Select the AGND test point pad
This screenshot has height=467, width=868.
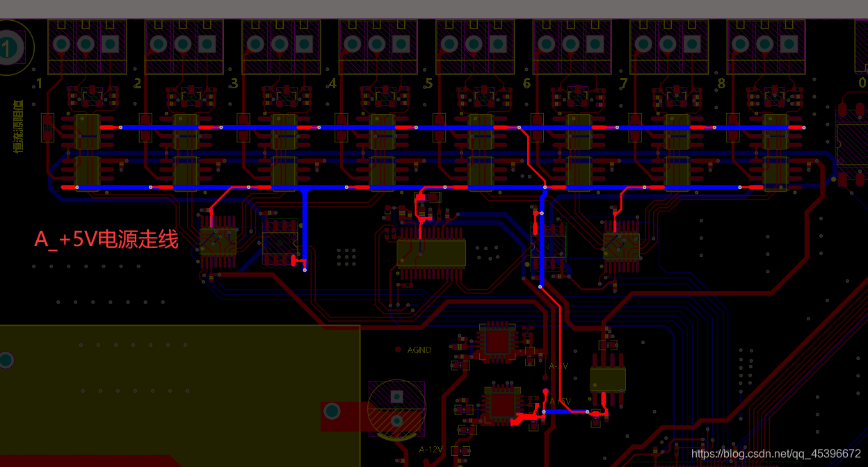[x=398, y=350]
